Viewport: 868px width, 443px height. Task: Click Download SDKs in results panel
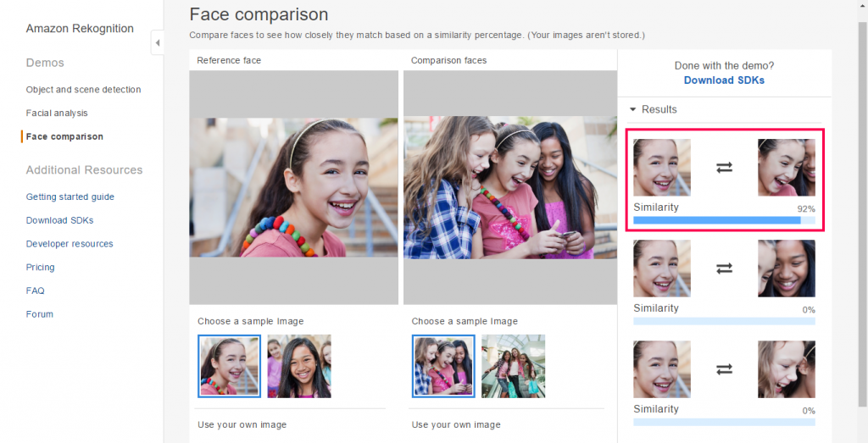tap(724, 80)
